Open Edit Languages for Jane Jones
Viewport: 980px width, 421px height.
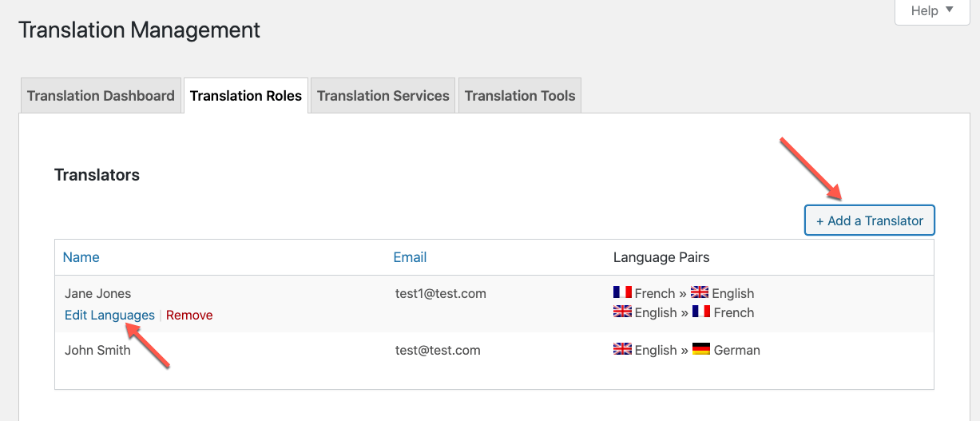(109, 315)
